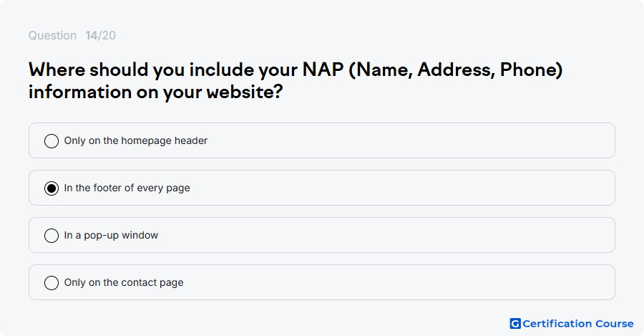Viewport: 644px width, 336px height.
Task: Click empty area of homepage header option card
Action: [411, 140]
